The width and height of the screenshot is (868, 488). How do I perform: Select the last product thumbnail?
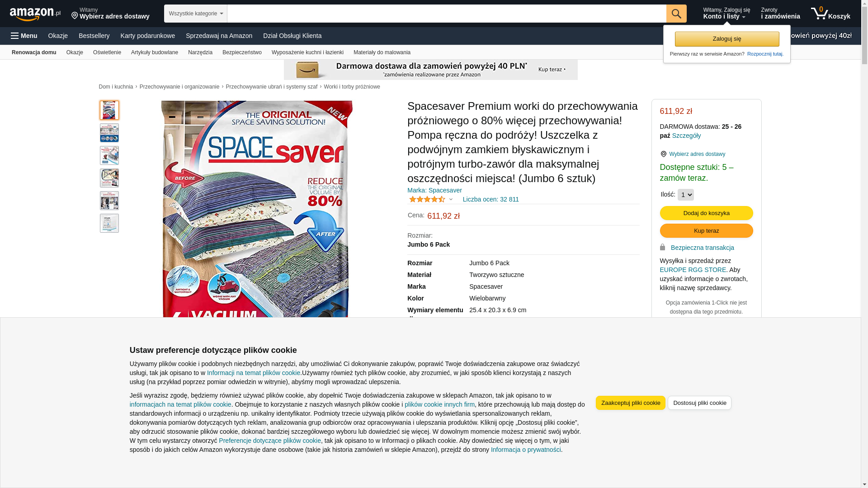point(109,223)
